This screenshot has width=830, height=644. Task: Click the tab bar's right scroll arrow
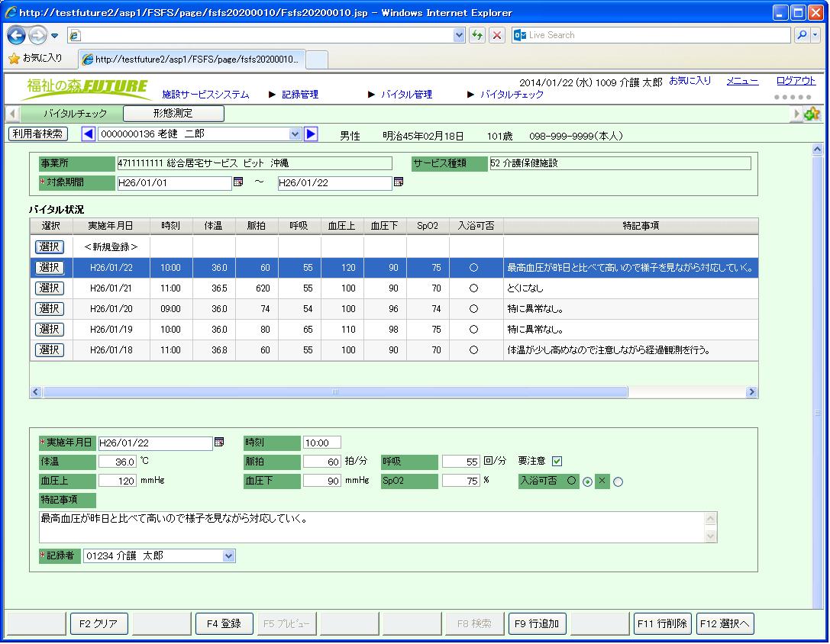(x=796, y=113)
